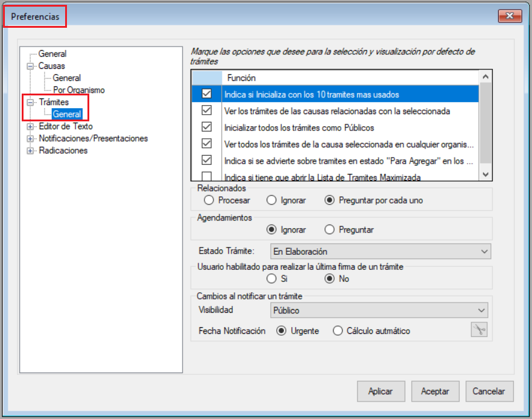Choose Preguntar option in Agendamientos
The height and width of the screenshot is (419, 532).
pos(329,229)
